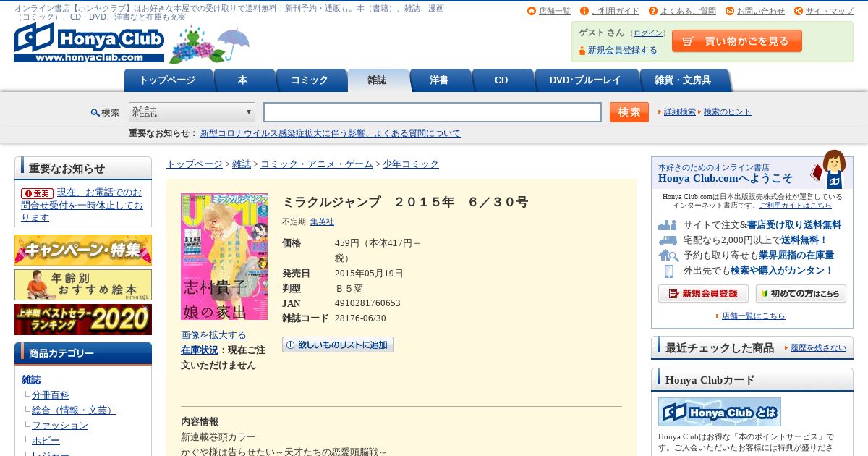Click the plus icon on the wishlist button

(291, 345)
